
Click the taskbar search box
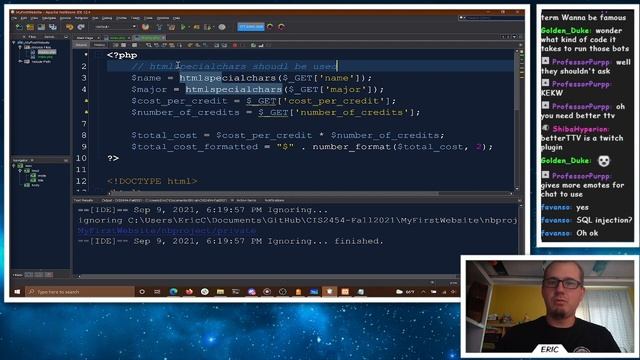point(80,292)
